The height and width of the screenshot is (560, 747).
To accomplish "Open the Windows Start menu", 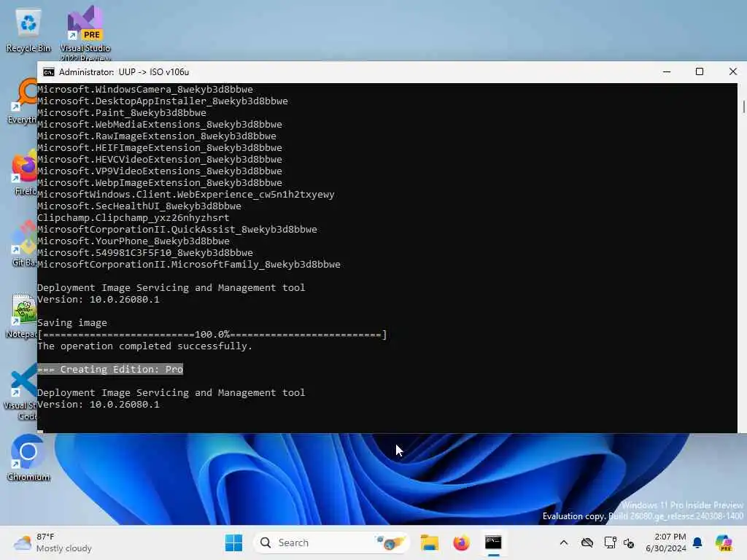I will click(233, 542).
